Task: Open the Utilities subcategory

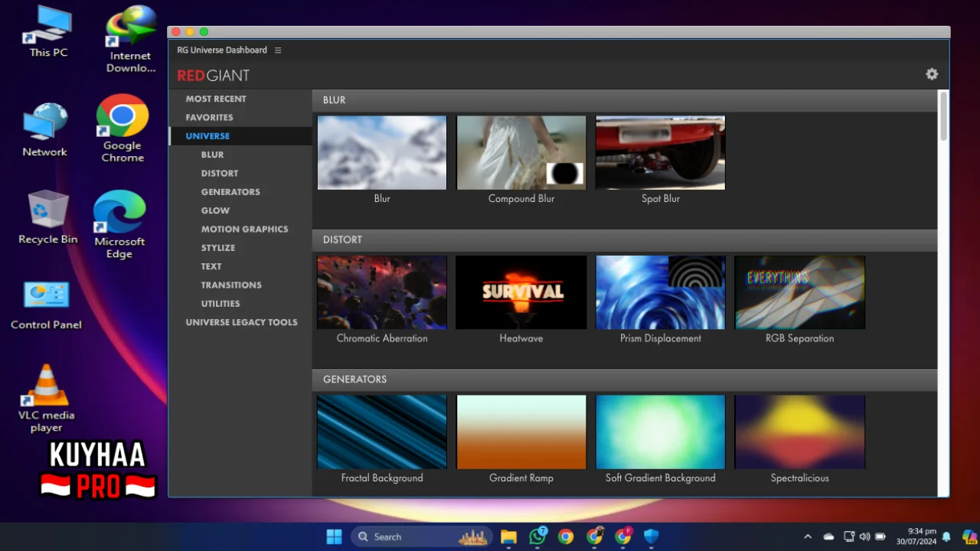Action: click(220, 304)
